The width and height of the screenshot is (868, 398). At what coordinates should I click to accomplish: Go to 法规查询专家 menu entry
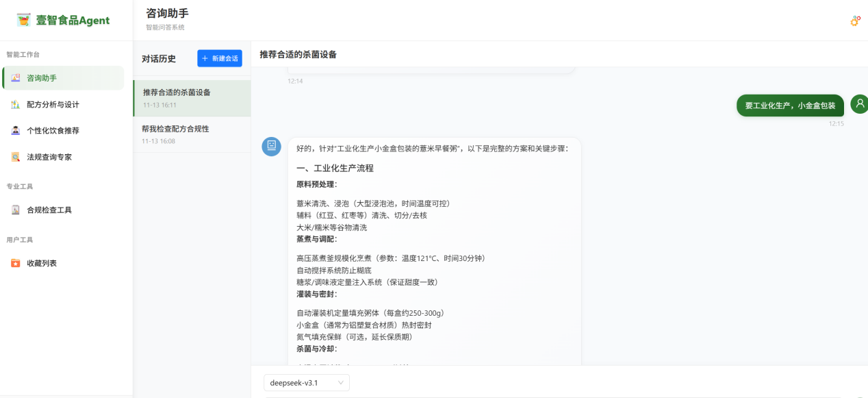point(49,157)
